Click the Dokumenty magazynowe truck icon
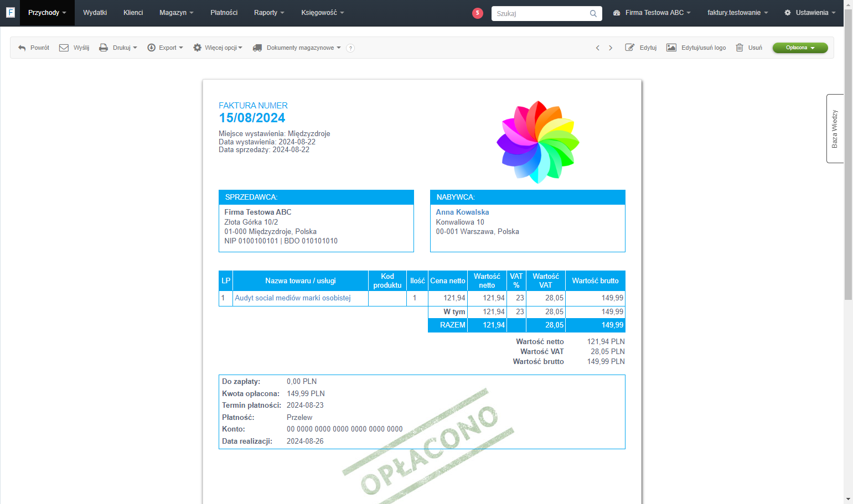This screenshot has height=504, width=853. point(257,48)
